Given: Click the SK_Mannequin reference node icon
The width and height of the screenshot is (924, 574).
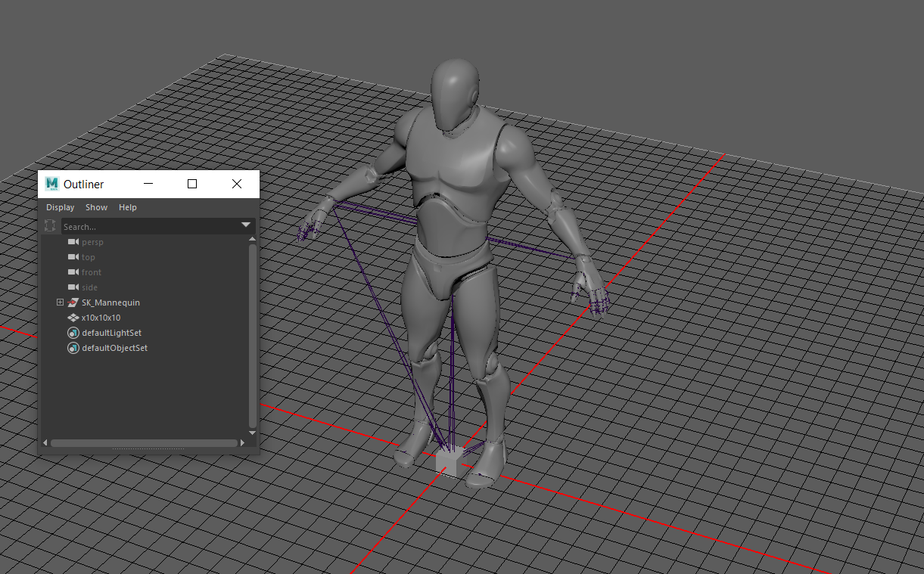Looking at the screenshot, I should point(73,303).
